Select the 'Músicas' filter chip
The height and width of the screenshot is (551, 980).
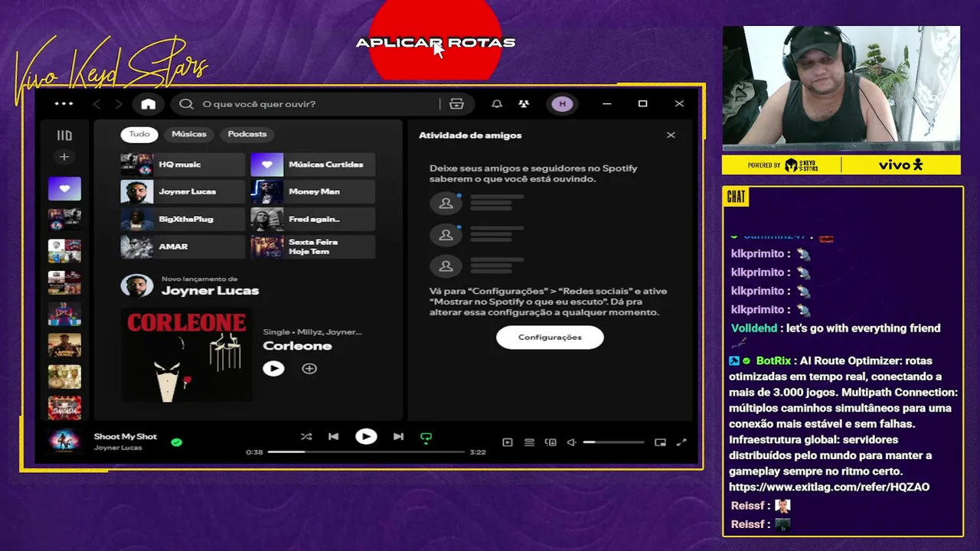pos(189,134)
